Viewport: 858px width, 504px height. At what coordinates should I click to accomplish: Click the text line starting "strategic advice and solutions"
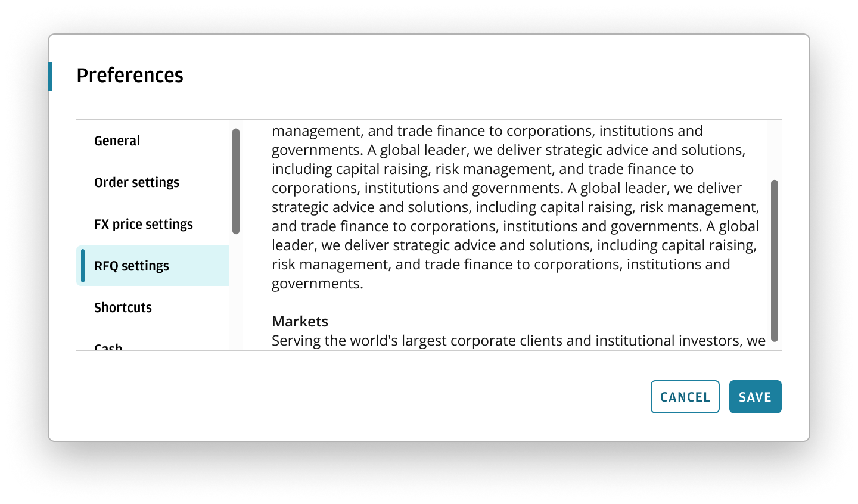coord(515,207)
